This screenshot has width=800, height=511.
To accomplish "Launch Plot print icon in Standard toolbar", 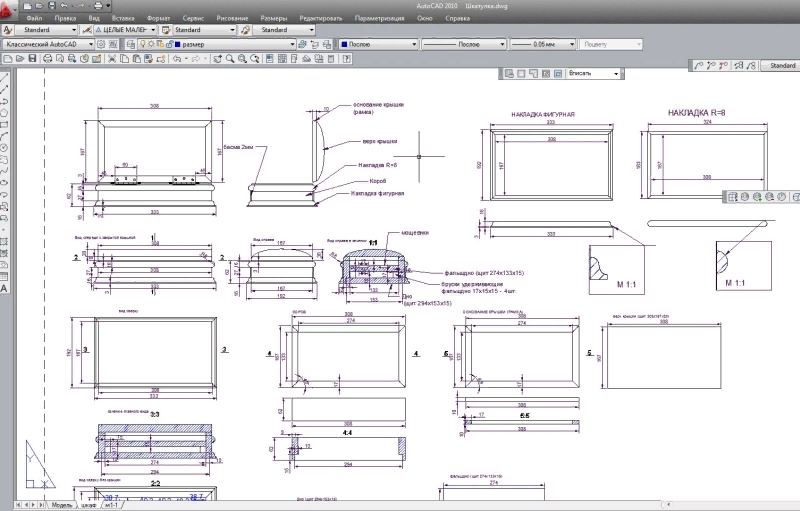I will point(47,59).
